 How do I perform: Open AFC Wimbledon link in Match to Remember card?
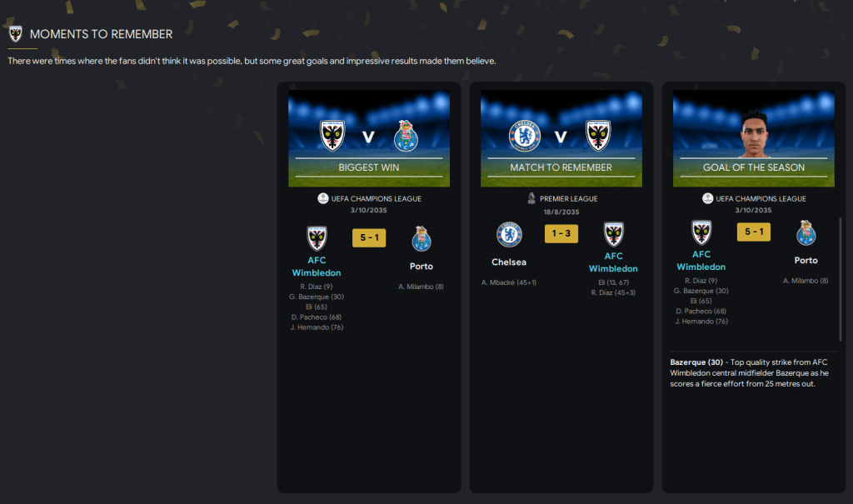[x=613, y=262]
